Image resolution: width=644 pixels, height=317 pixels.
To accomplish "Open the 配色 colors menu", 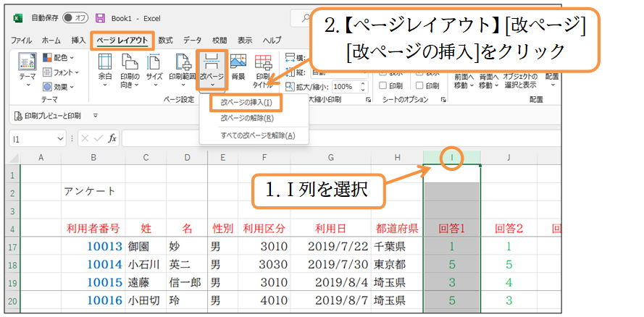I will [59, 58].
